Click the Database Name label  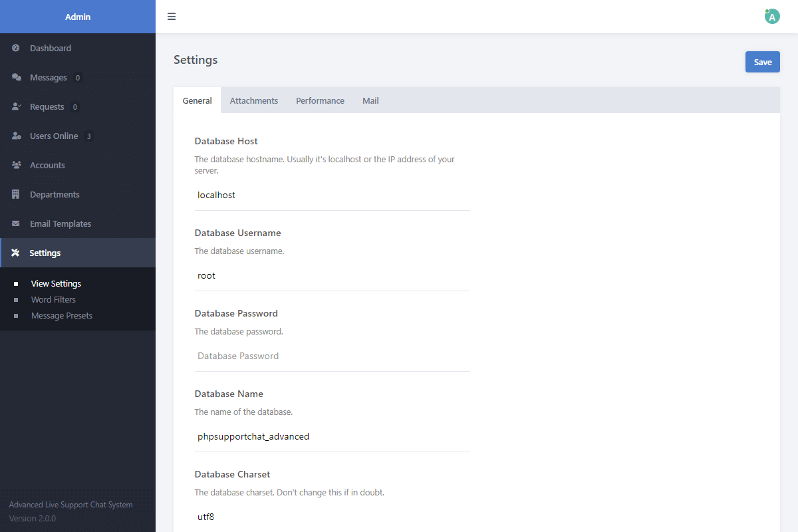[229, 394]
